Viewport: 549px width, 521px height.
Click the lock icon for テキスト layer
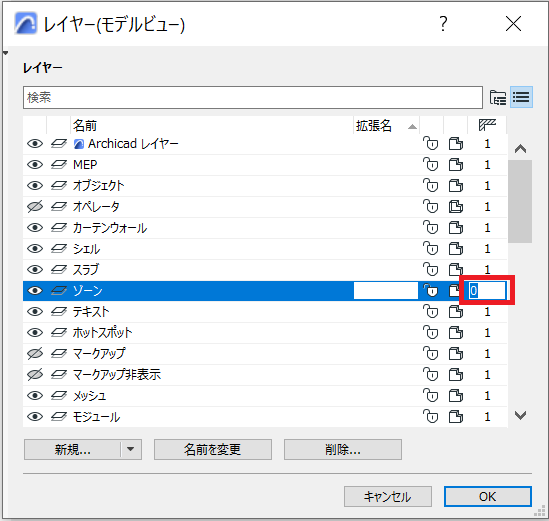431,311
